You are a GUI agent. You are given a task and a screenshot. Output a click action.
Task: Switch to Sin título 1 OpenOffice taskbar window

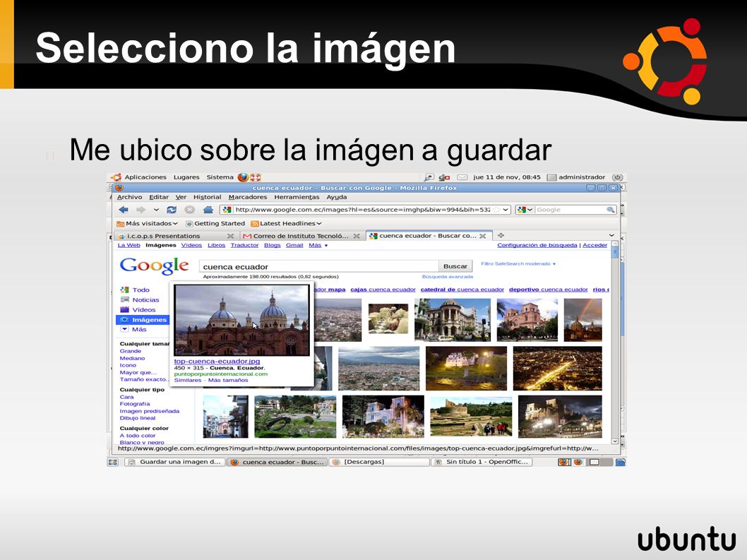[x=482, y=462]
